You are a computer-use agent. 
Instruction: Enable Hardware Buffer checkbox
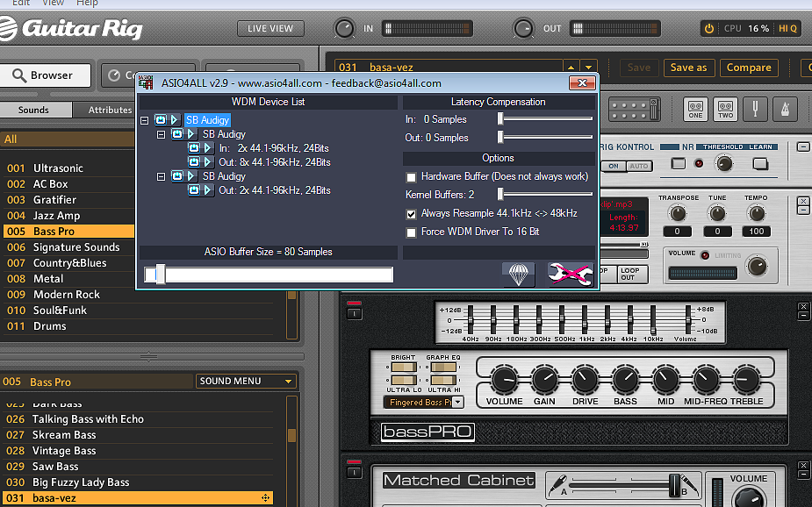click(411, 177)
